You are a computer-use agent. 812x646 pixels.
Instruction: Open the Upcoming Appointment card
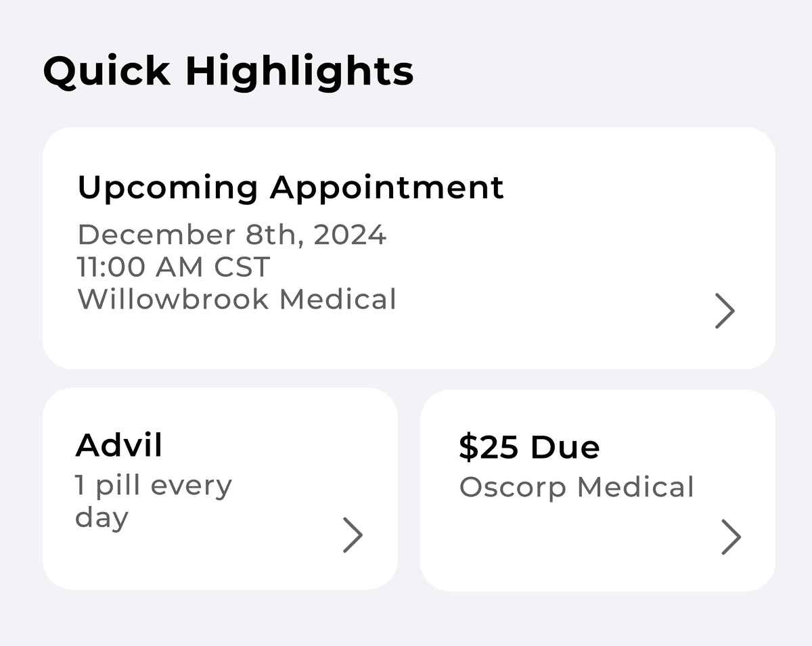pos(409,248)
